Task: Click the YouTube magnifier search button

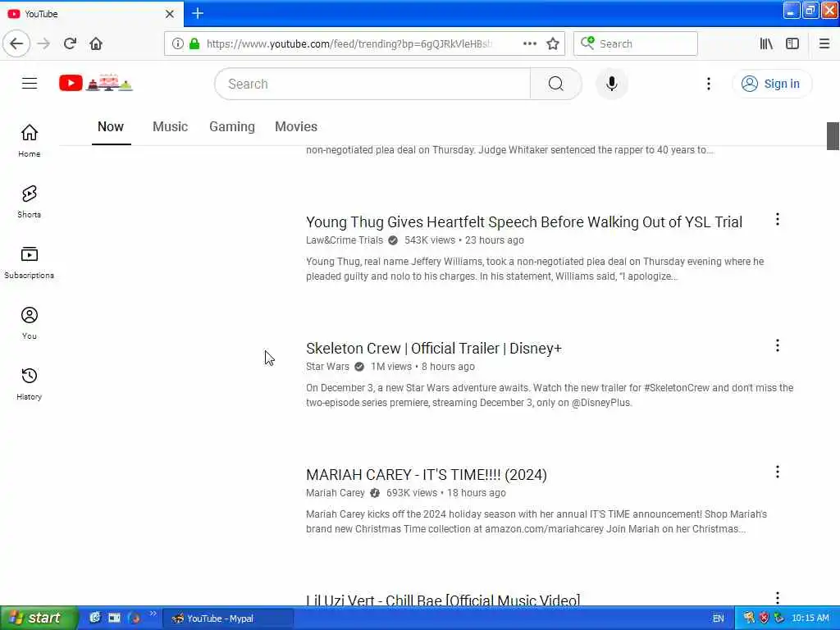Action: (x=556, y=84)
